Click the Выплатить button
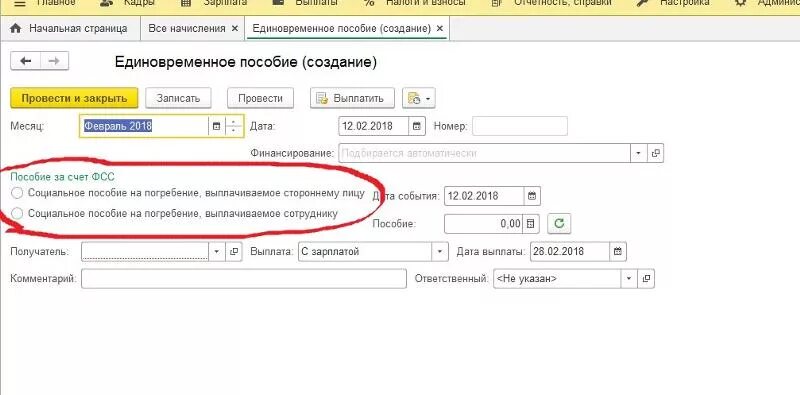This screenshot has height=395, width=800. click(x=352, y=98)
